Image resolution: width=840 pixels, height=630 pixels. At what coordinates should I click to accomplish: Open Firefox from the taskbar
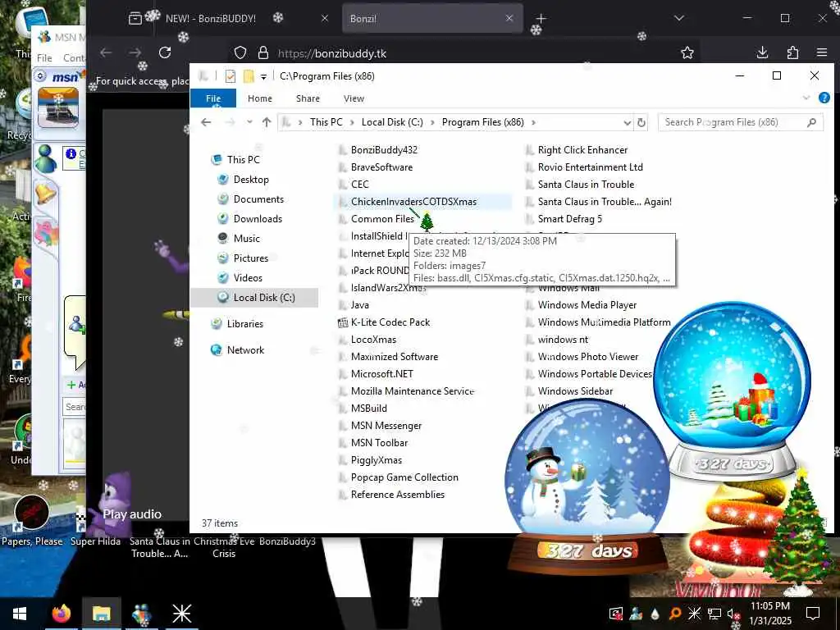pyautogui.click(x=62, y=614)
